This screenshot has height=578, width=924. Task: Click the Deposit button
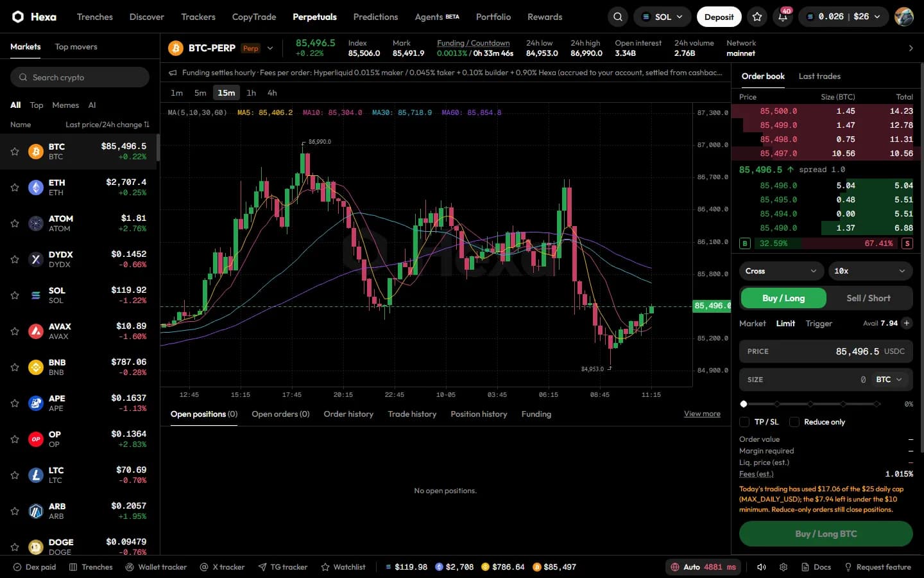[x=719, y=17]
